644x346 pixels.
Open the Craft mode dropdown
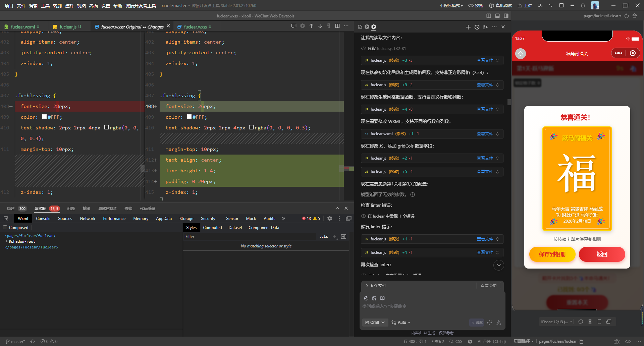pos(375,322)
